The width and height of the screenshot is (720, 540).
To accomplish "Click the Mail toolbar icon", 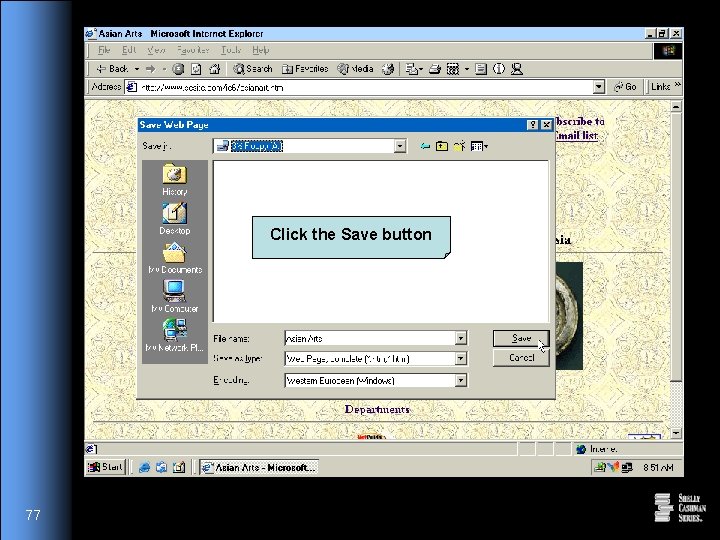I will point(414,69).
